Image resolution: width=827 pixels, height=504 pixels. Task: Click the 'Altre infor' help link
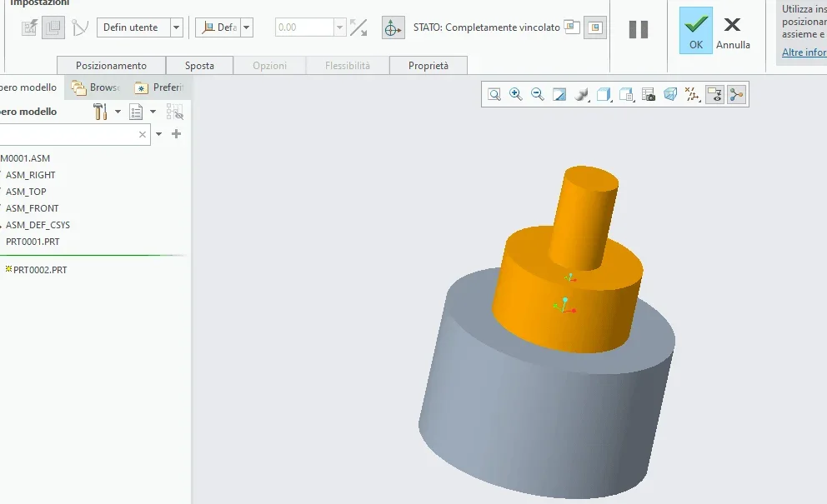pyautogui.click(x=804, y=52)
